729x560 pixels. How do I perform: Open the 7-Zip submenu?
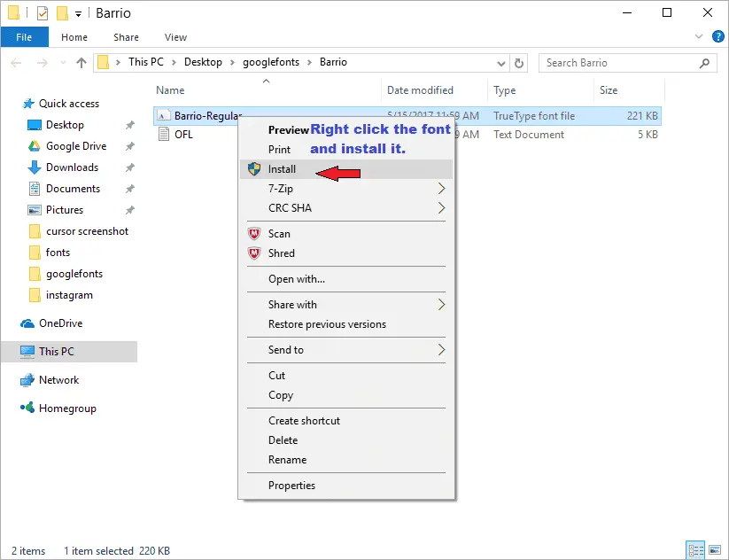click(x=346, y=189)
